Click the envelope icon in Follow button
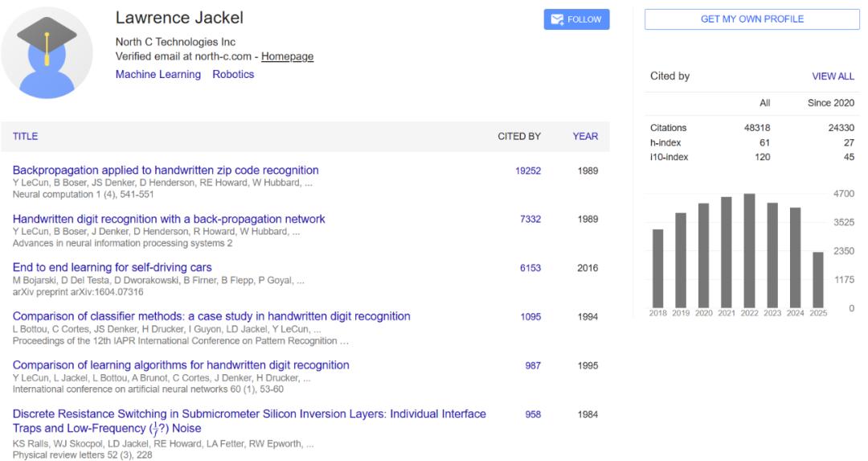This screenshot has width=868, height=461. click(557, 19)
